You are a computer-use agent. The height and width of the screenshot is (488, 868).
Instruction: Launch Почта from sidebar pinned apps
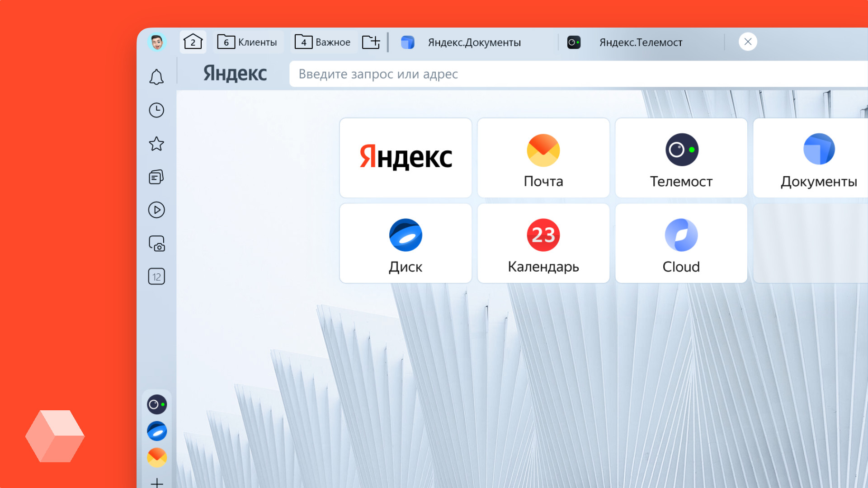tap(157, 457)
